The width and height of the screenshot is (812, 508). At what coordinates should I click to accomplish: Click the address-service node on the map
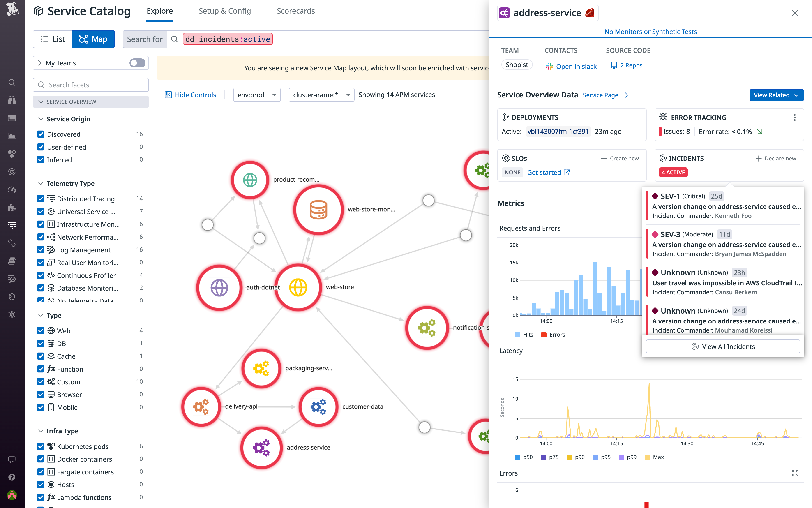tap(261, 448)
